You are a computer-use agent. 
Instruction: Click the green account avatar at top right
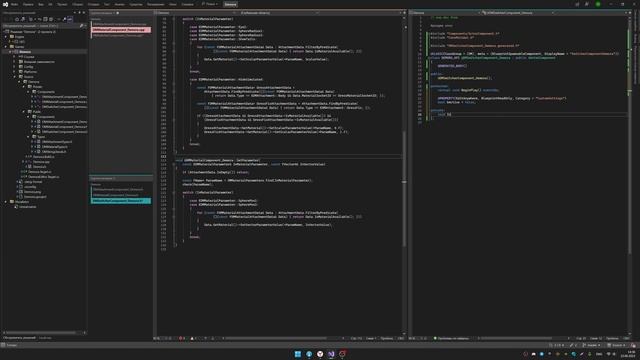598,4
